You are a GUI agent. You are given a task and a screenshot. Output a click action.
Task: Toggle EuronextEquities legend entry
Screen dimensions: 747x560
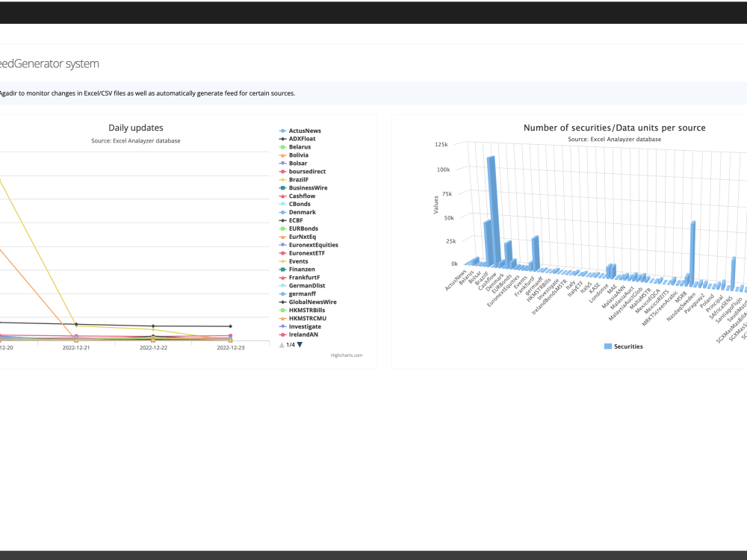pyautogui.click(x=309, y=245)
